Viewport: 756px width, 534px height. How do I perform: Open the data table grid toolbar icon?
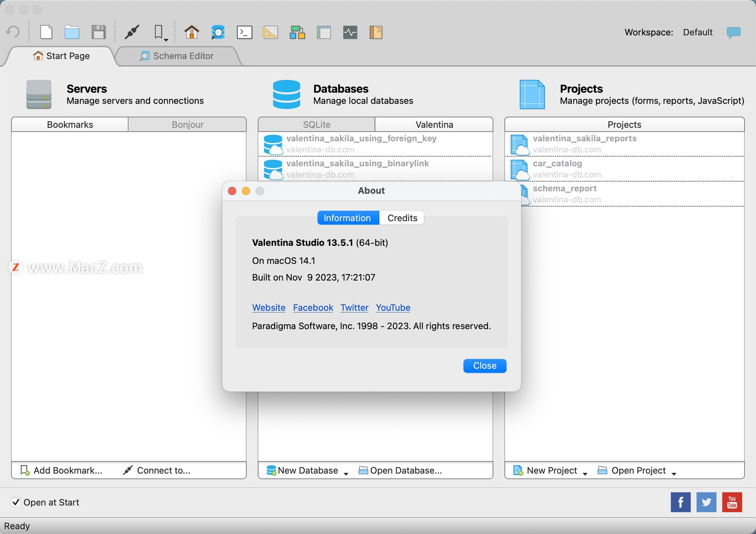click(323, 32)
